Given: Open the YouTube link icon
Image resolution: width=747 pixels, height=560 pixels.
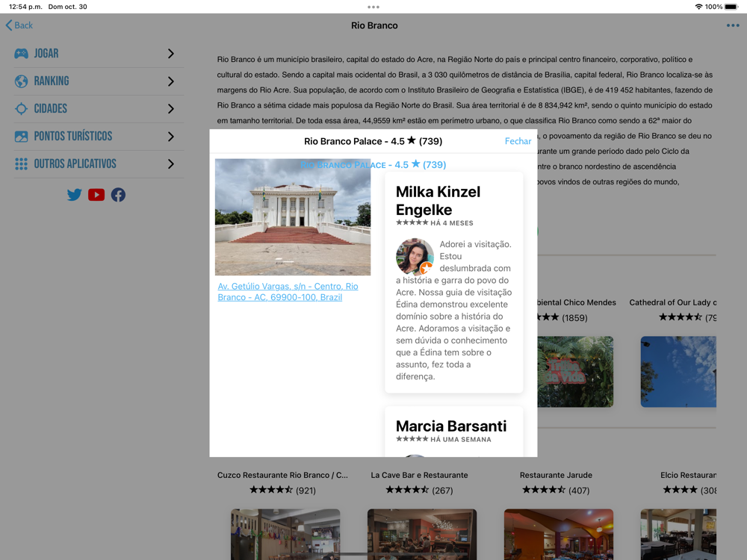Looking at the screenshot, I should (x=96, y=195).
